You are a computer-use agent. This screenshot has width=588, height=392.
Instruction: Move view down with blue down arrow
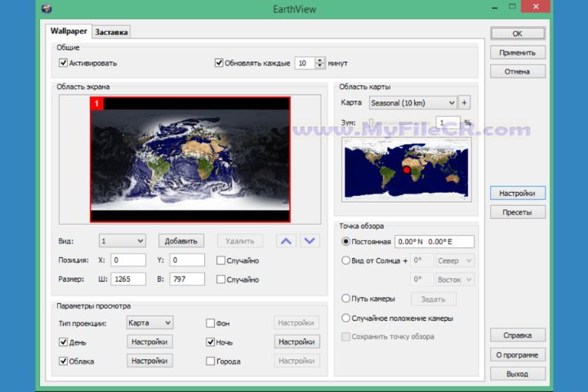pyautogui.click(x=310, y=241)
